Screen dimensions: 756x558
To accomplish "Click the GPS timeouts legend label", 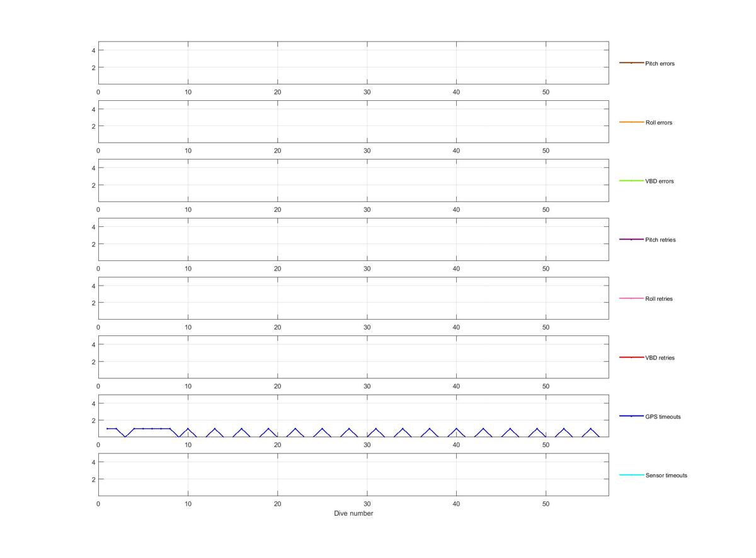I will coord(663,417).
